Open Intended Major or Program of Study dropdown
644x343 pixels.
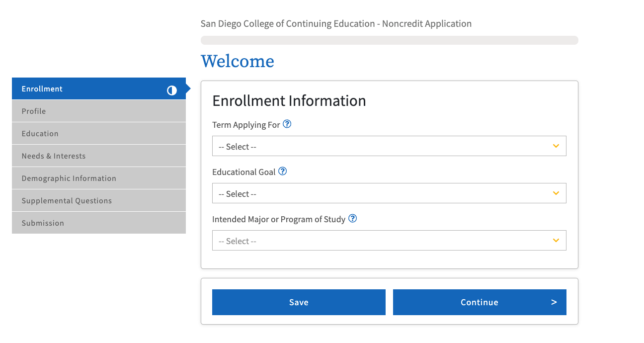tap(389, 241)
